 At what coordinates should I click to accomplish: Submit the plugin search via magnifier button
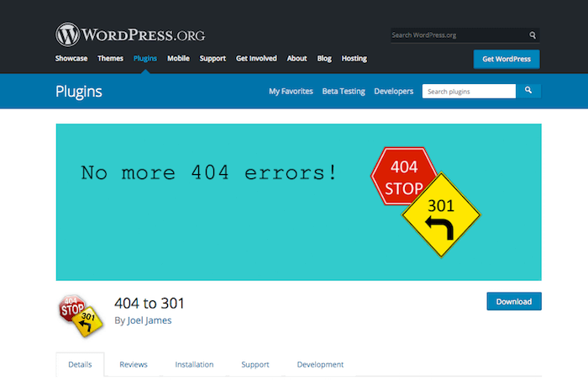(528, 91)
